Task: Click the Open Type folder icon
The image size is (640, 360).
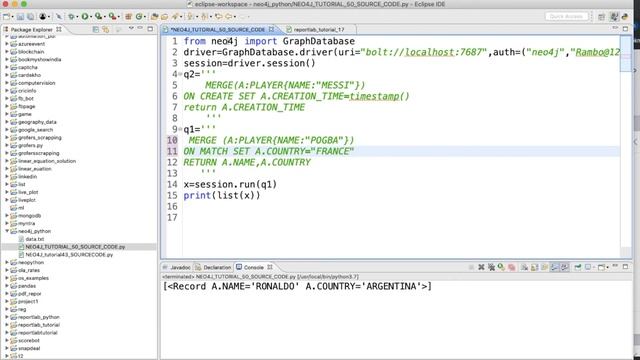Action: [154, 16]
